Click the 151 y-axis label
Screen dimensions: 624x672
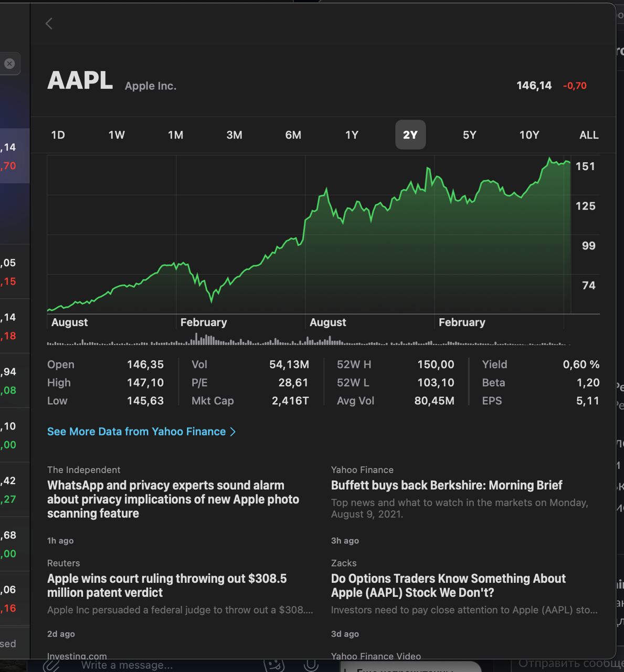click(585, 166)
